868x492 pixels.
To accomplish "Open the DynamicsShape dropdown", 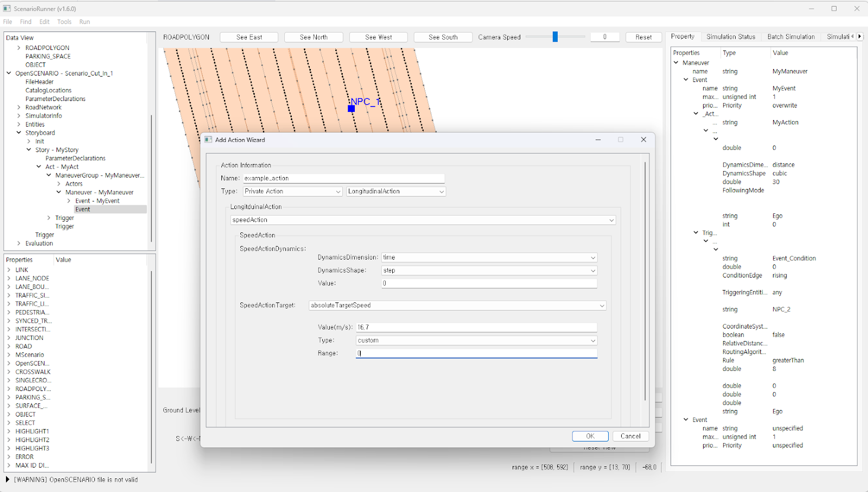I will tap(489, 270).
